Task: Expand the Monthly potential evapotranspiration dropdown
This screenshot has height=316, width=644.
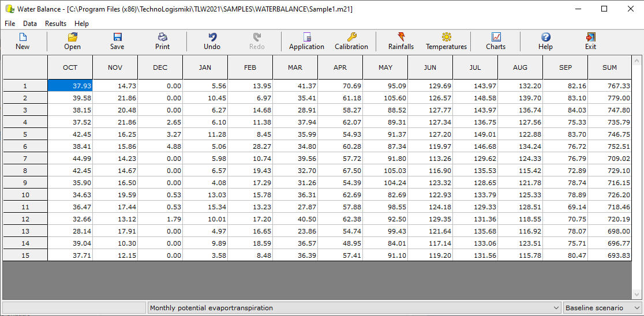Action: pyautogui.click(x=556, y=308)
